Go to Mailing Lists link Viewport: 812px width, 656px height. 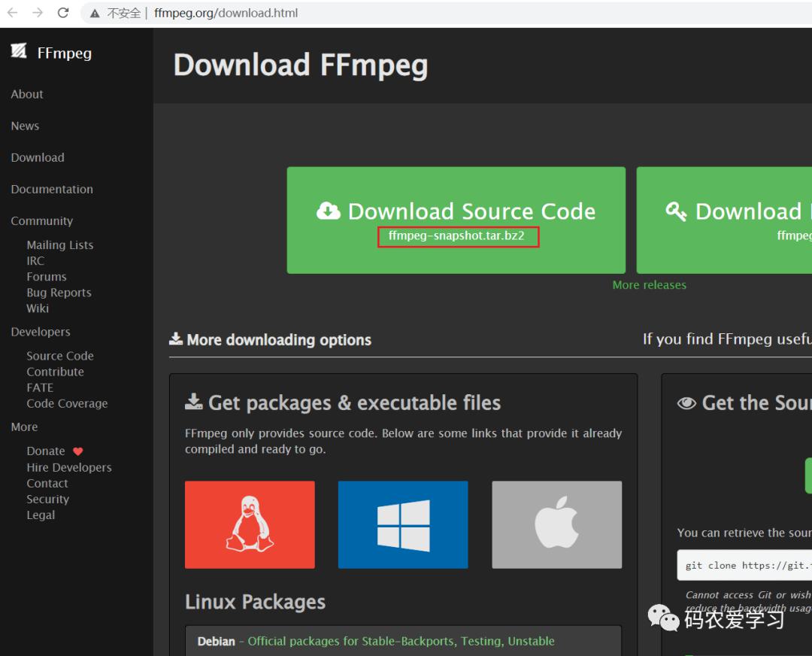[60, 245]
